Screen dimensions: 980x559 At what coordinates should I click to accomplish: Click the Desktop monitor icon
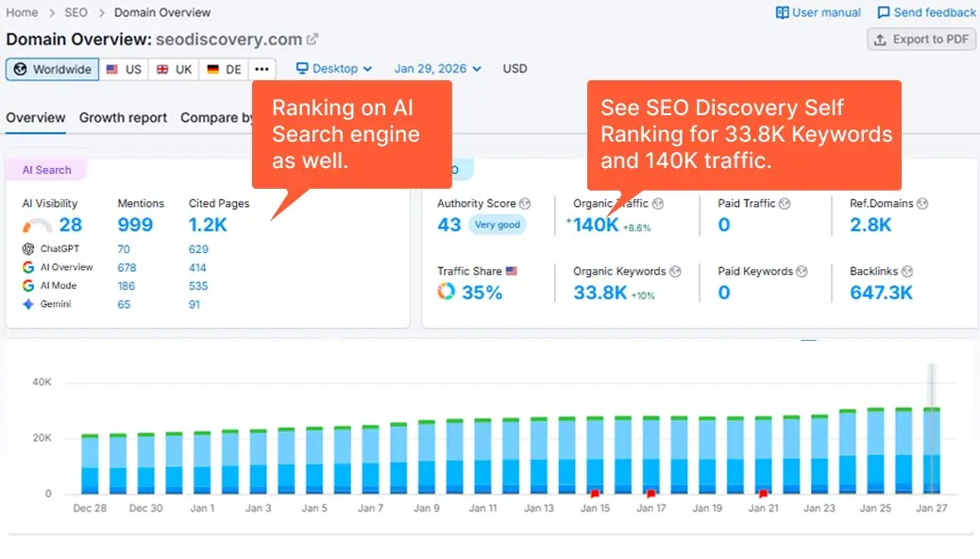point(302,68)
